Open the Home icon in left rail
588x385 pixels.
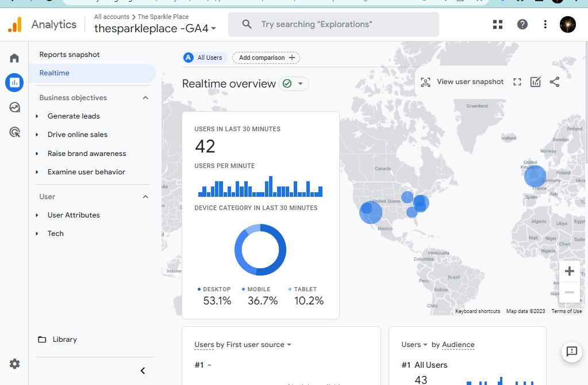coord(14,58)
